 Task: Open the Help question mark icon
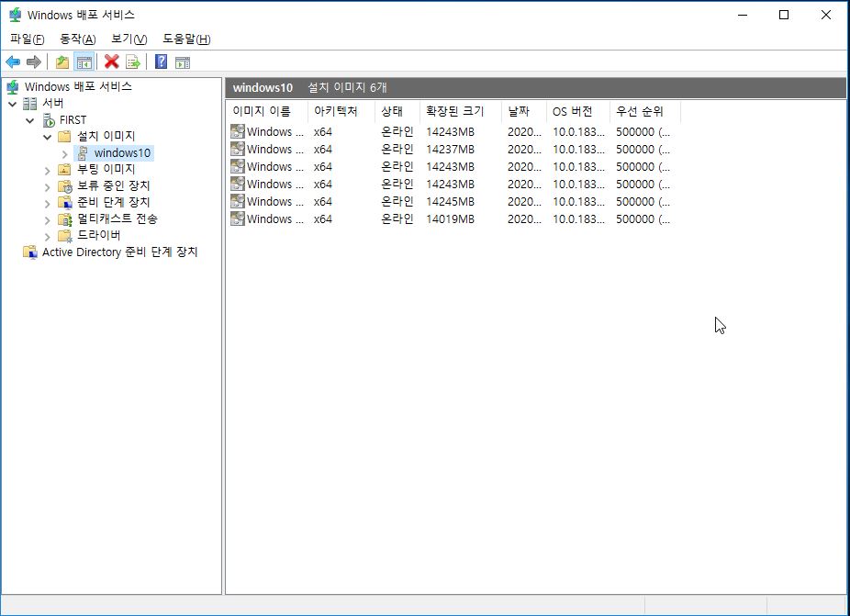[161, 62]
